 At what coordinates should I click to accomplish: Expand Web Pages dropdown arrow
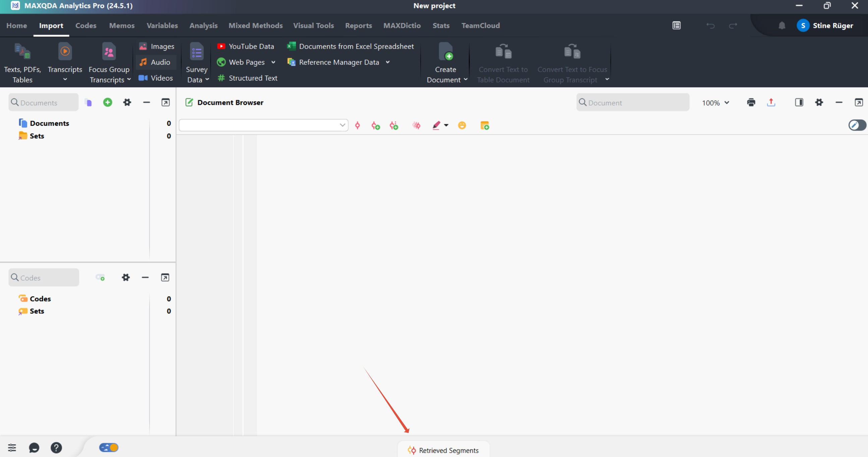click(273, 62)
